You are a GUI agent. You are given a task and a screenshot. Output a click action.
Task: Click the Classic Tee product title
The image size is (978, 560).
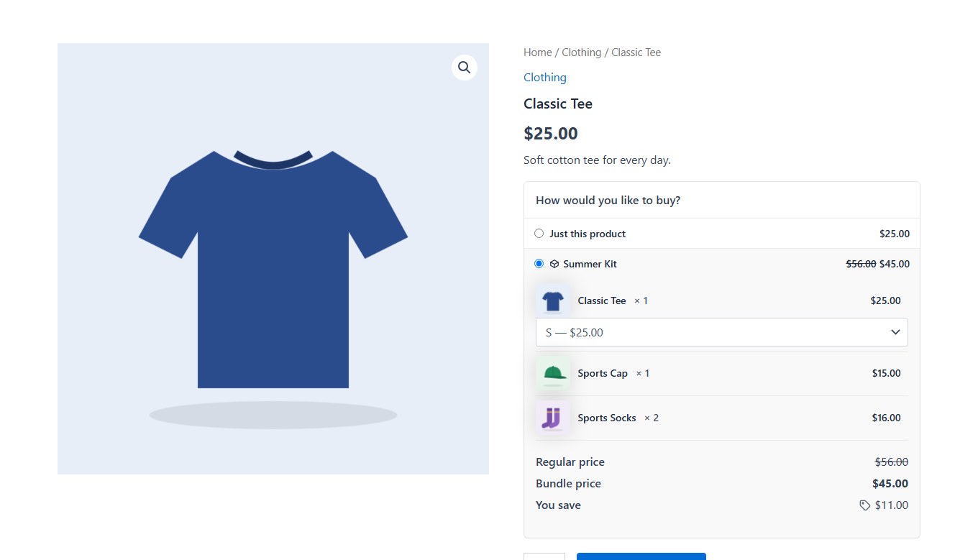click(x=558, y=104)
